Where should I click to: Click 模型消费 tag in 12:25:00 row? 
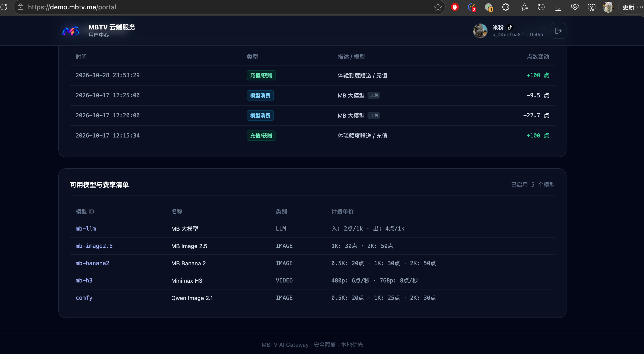tap(260, 95)
